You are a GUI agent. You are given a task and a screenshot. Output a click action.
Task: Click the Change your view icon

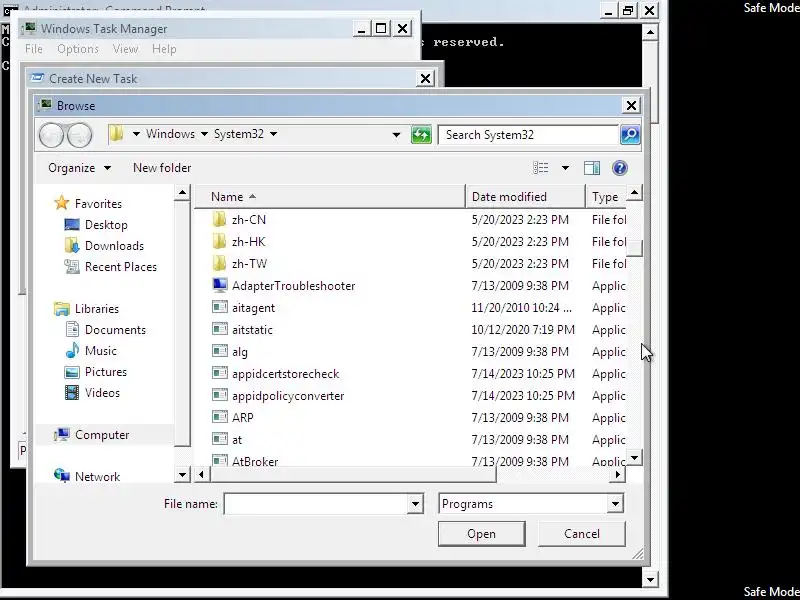pos(541,168)
